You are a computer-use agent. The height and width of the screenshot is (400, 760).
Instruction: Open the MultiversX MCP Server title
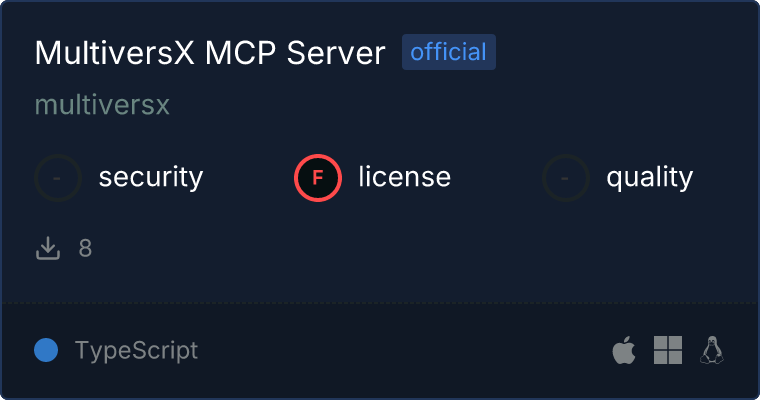[210, 52]
